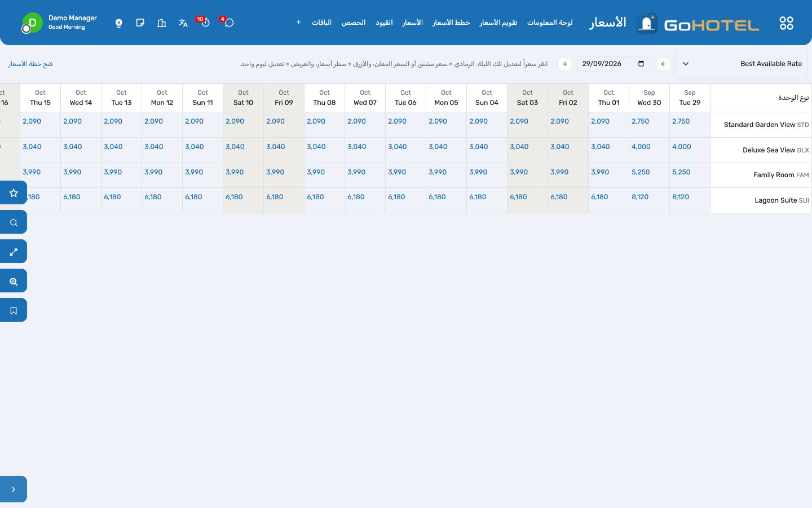Open the sticky note icon
Screen dimensions: 812x508
[140, 23]
